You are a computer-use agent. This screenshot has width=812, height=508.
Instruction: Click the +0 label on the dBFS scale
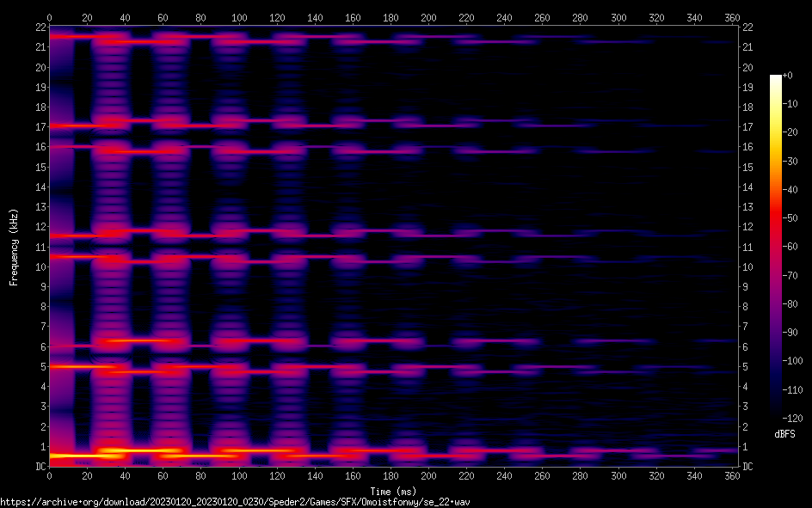[x=788, y=76]
